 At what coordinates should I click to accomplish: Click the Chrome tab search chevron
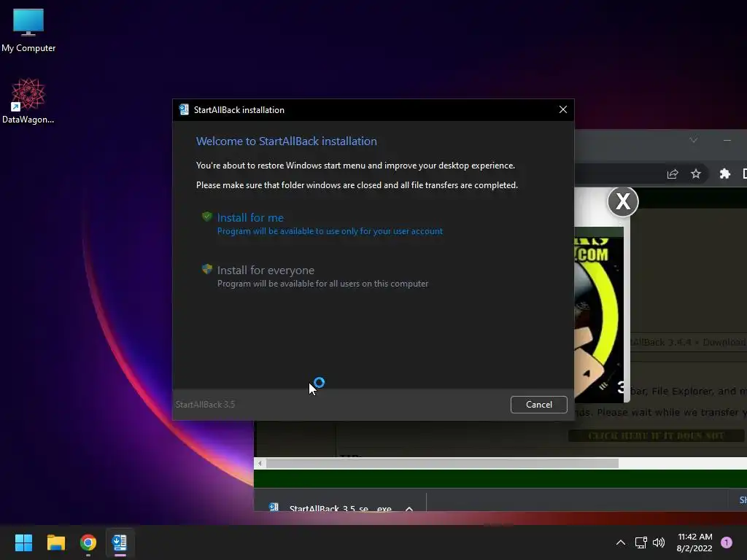(694, 140)
